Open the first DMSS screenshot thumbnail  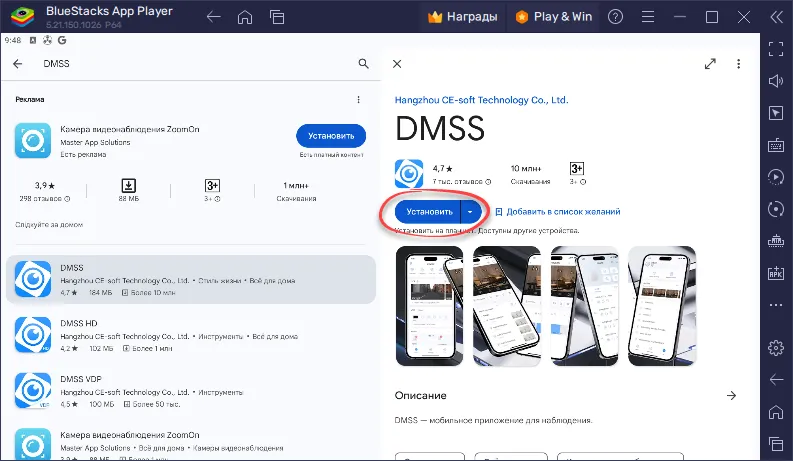tap(431, 304)
